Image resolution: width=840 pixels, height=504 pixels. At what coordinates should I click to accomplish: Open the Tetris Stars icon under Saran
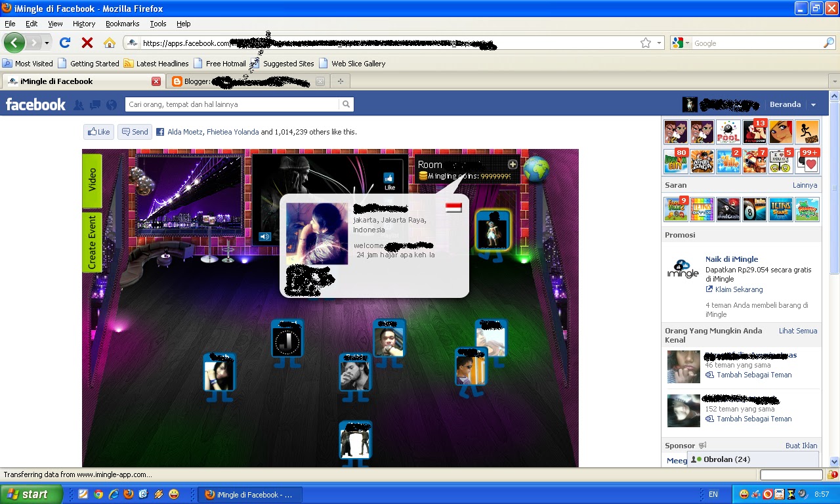(780, 209)
